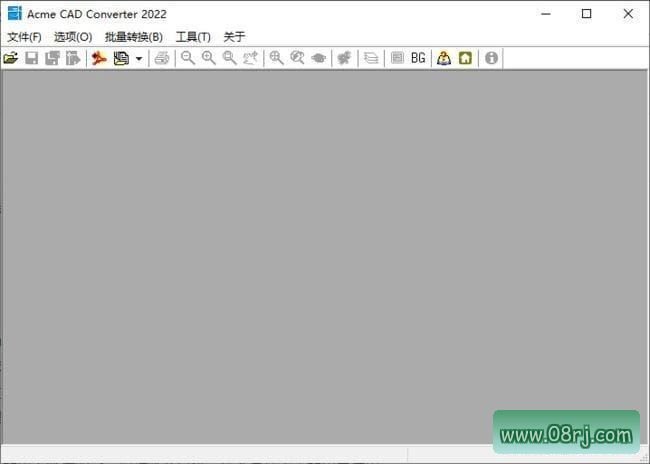The width and height of the screenshot is (650, 464).
Task: Click the Acme CAD Converter title bar icon
Action: (x=14, y=13)
